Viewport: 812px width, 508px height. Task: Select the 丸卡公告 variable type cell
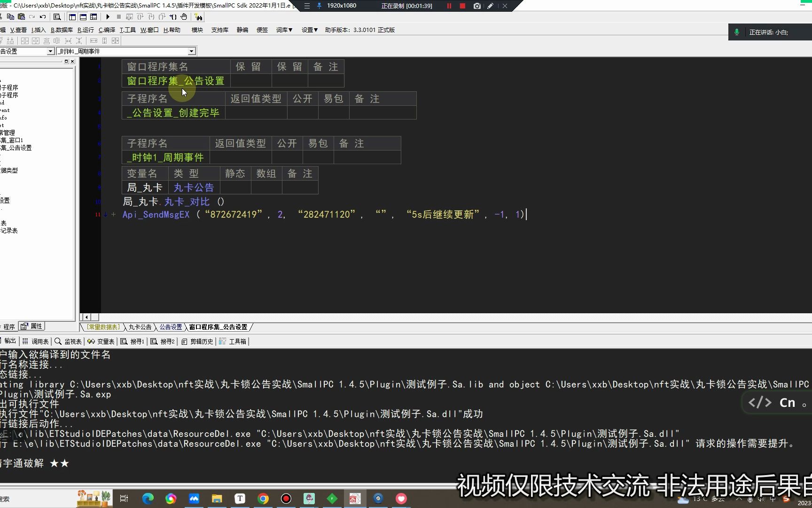click(194, 188)
